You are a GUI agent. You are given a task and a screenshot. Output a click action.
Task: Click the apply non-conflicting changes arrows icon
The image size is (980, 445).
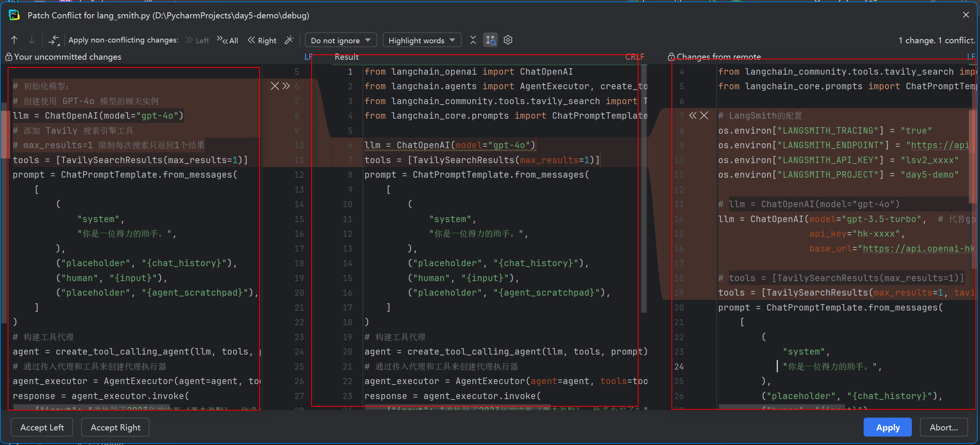[x=54, y=40]
